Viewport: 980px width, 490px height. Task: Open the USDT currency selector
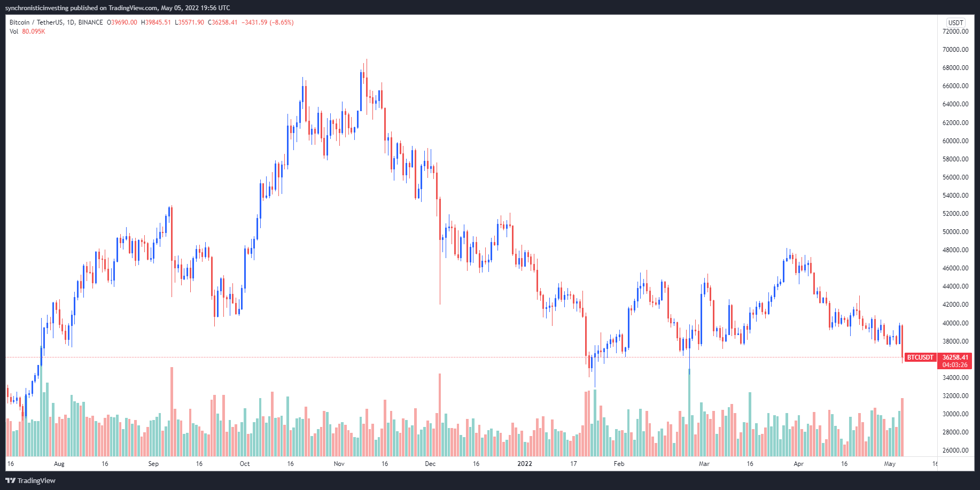click(x=955, y=22)
